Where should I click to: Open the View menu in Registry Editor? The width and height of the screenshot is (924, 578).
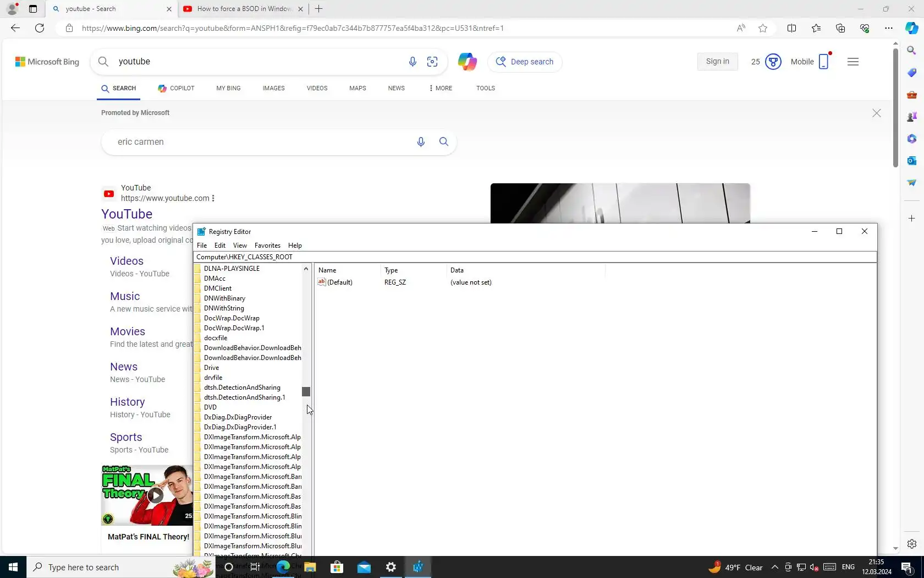[x=240, y=246]
